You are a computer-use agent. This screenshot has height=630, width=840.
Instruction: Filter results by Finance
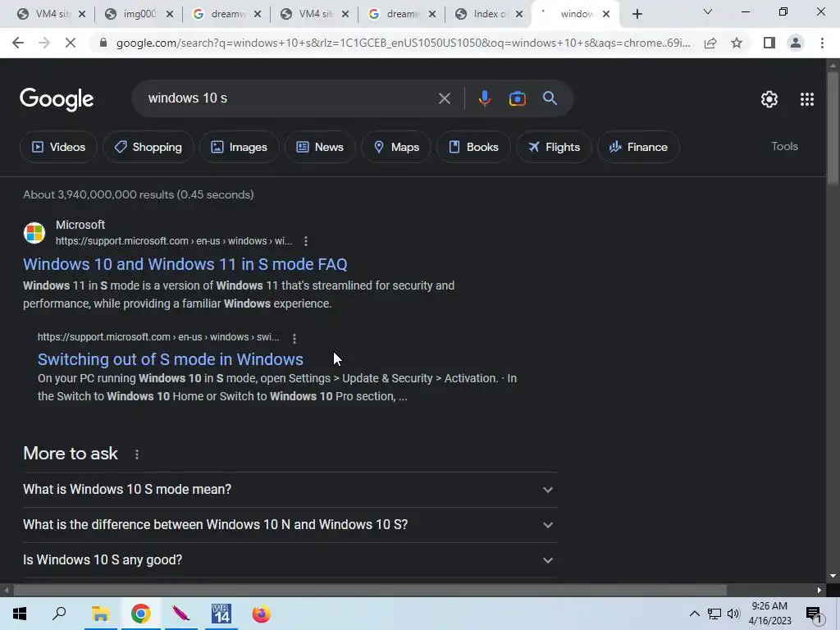tap(638, 147)
